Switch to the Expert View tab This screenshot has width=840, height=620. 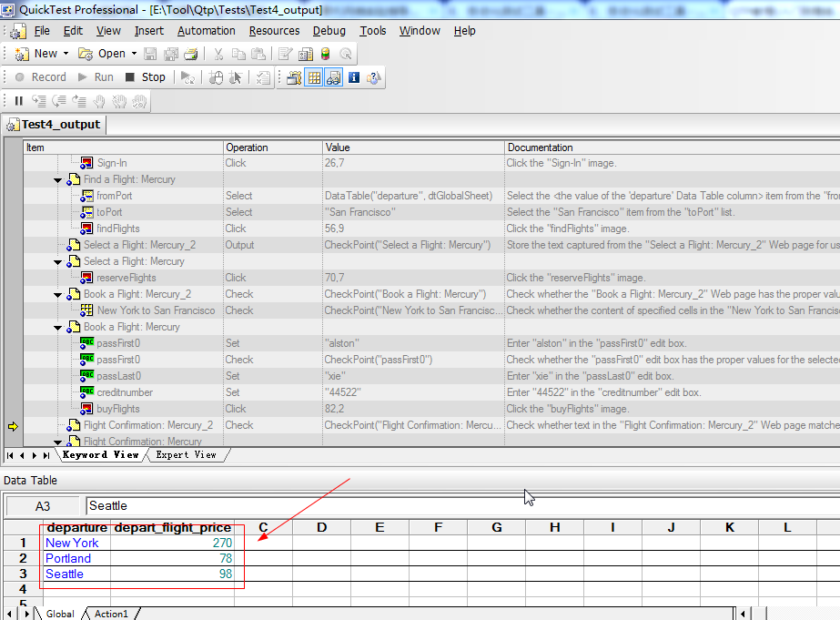point(186,454)
